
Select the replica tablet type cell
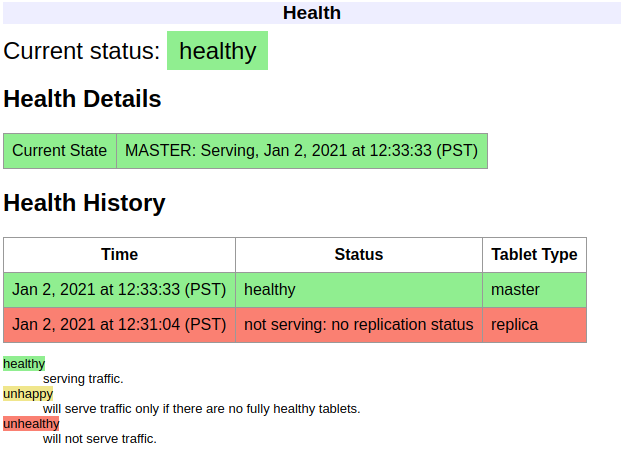click(534, 325)
